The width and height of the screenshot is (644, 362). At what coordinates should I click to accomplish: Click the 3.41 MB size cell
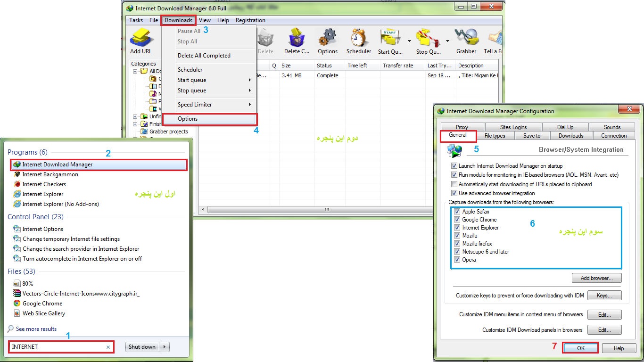[x=291, y=75]
